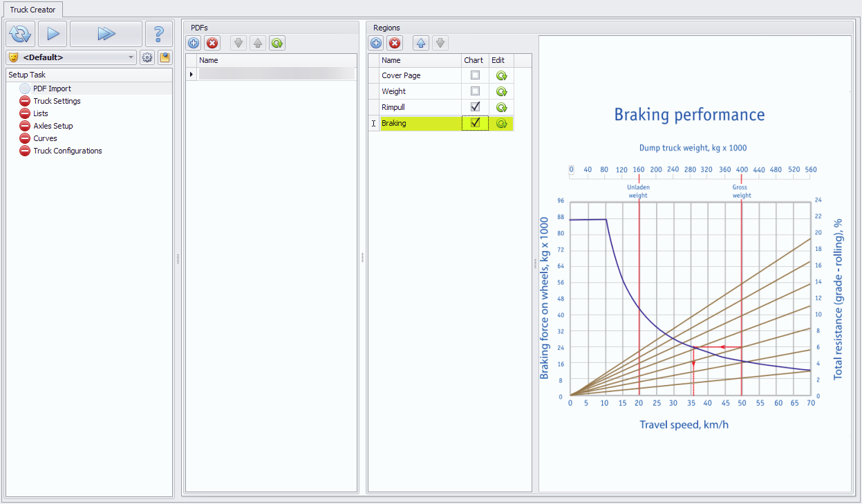This screenshot has height=504, width=862.
Task: Open the <Default> profile dropdown
Action: (x=131, y=57)
